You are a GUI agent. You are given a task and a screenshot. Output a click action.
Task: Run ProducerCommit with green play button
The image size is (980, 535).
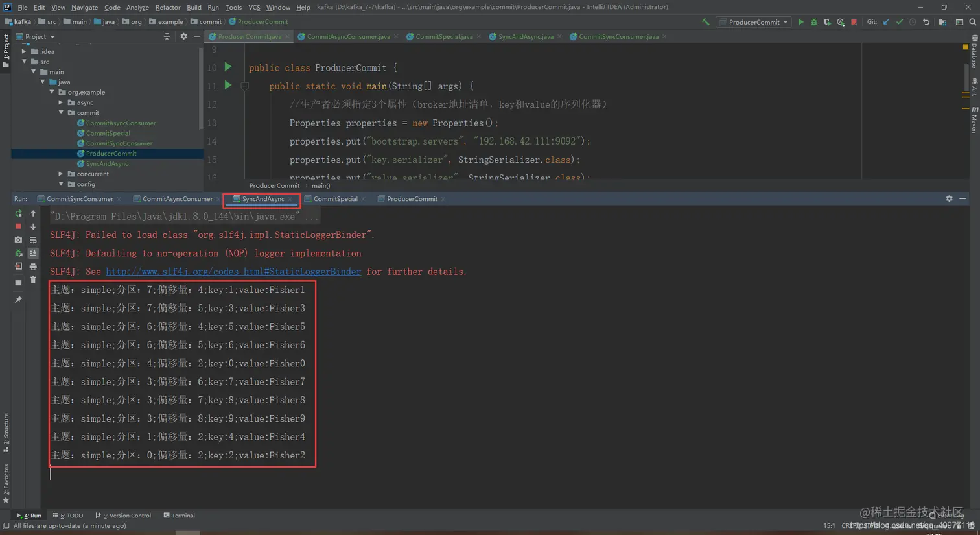point(800,22)
